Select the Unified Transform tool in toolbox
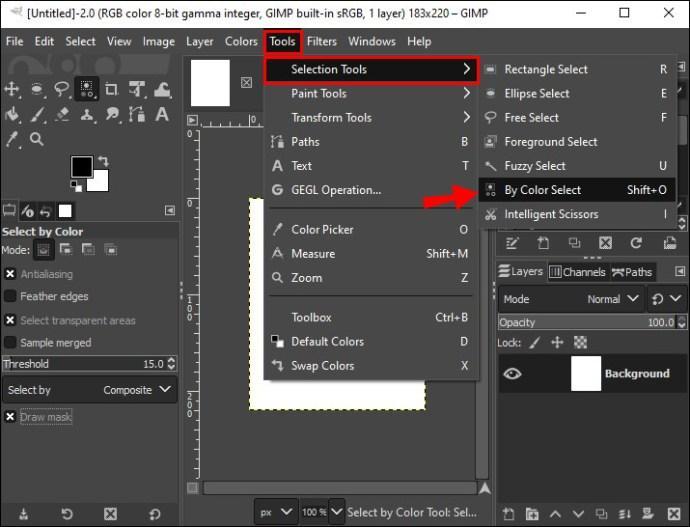 [137, 89]
